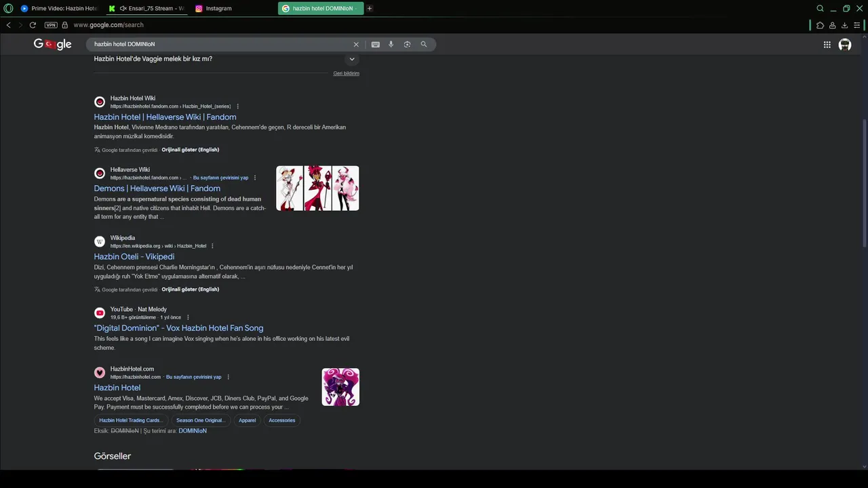
Task: Open the browser account profile icon
Action: pyautogui.click(x=832, y=25)
